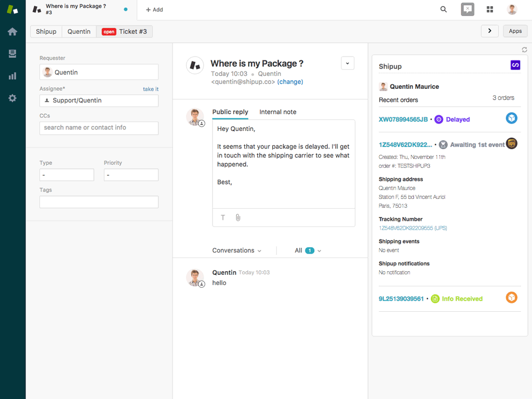Open search using the magnifying glass icon

[x=443, y=9]
